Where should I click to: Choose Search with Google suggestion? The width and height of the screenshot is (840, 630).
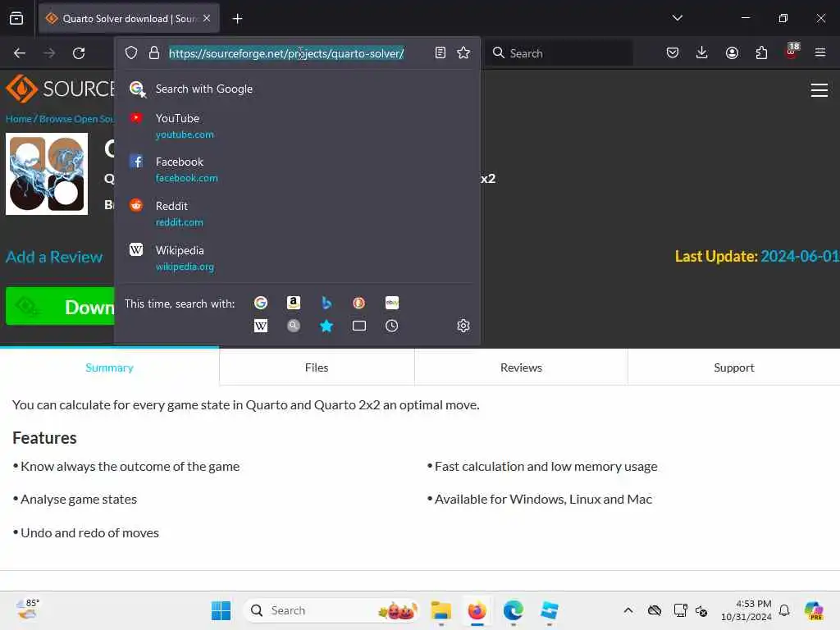pyautogui.click(x=297, y=89)
